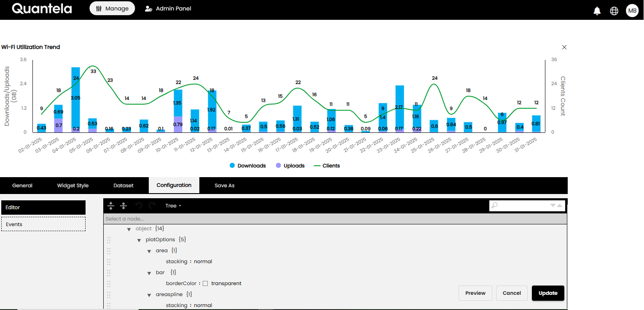Open the Tree mode dropdown
644x310 pixels.
coord(173,206)
